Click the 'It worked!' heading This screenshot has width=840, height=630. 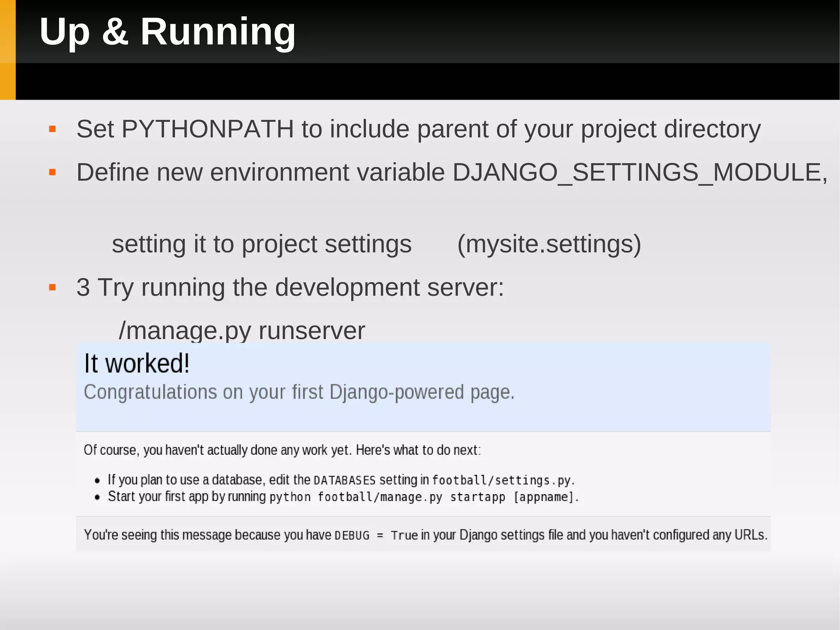[137, 364]
